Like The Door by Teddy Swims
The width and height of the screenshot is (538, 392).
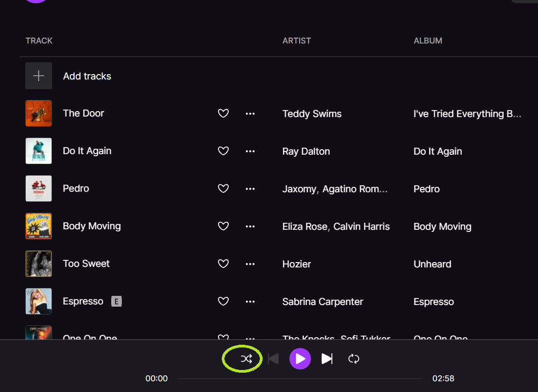[x=223, y=113]
